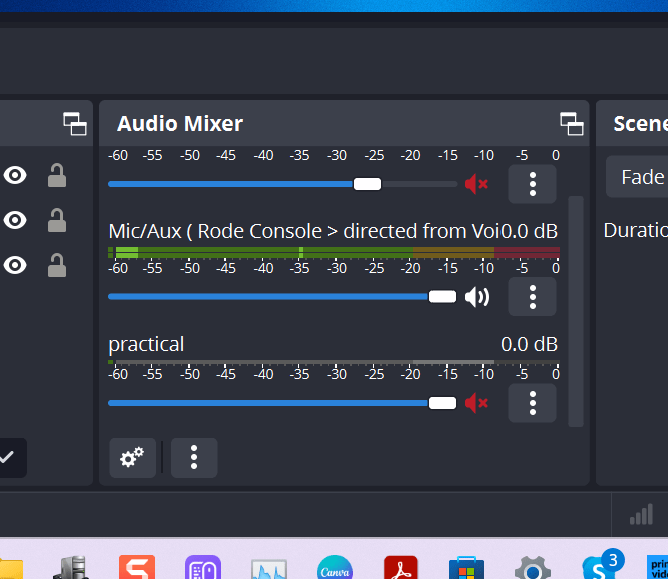668x579 pixels.
Task: Open the chart monitor app in taskbar
Action: (x=269, y=569)
